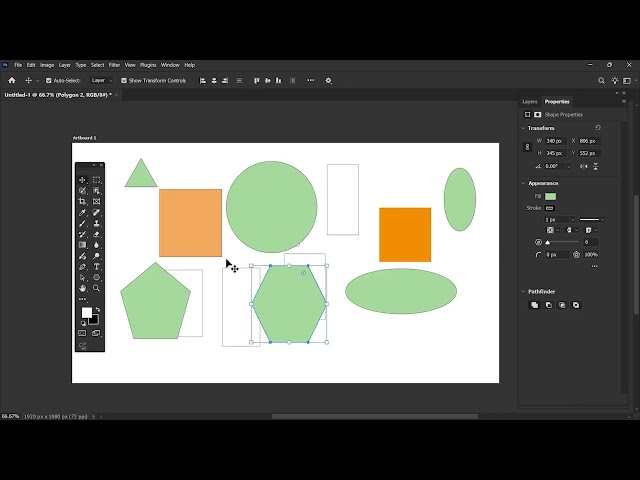Select the Eraser tool

[x=96, y=234]
